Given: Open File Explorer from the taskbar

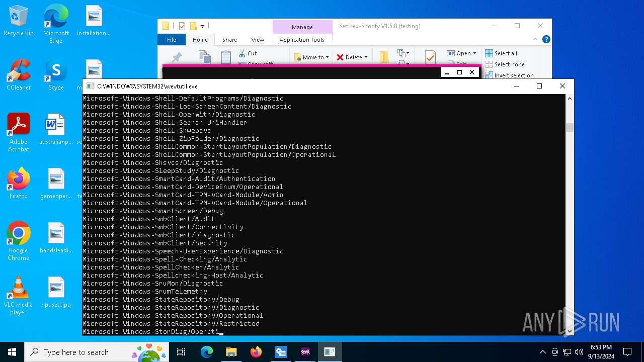Looking at the screenshot, I should tap(231, 352).
